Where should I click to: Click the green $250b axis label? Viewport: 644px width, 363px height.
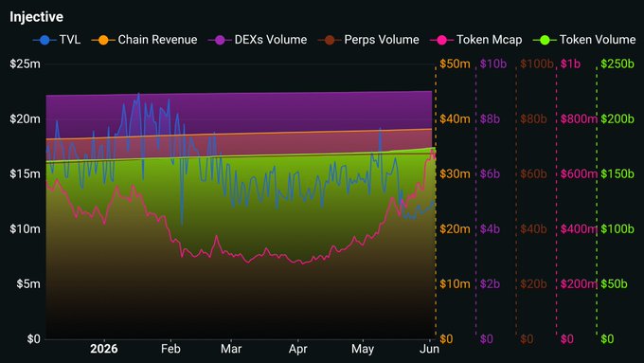[617, 64]
